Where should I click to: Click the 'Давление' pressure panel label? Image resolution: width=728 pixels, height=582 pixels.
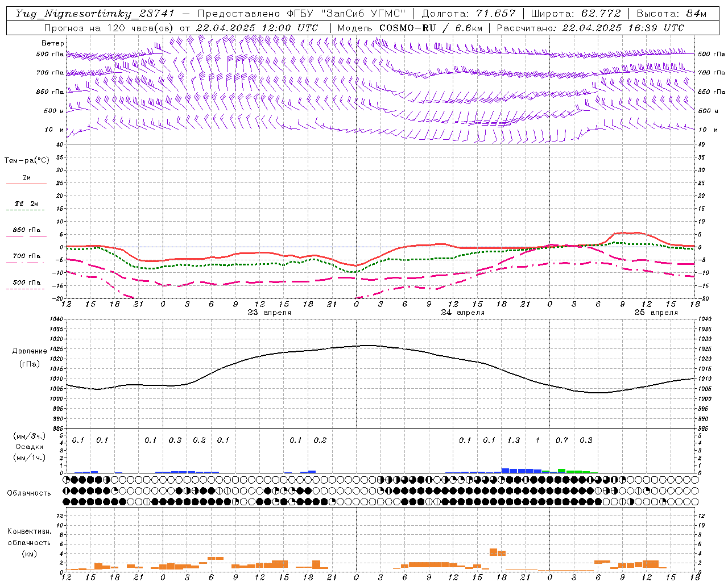[x=30, y=351]
